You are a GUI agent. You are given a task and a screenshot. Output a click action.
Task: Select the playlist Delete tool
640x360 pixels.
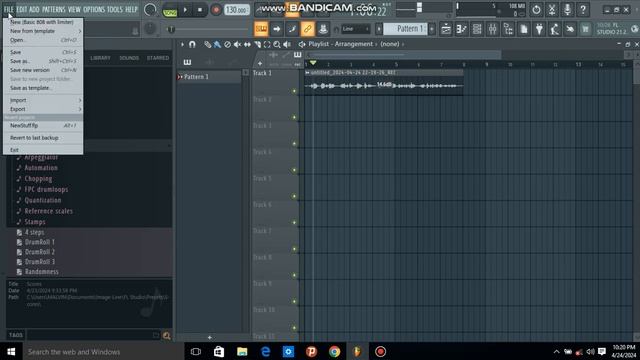[227, 44]
